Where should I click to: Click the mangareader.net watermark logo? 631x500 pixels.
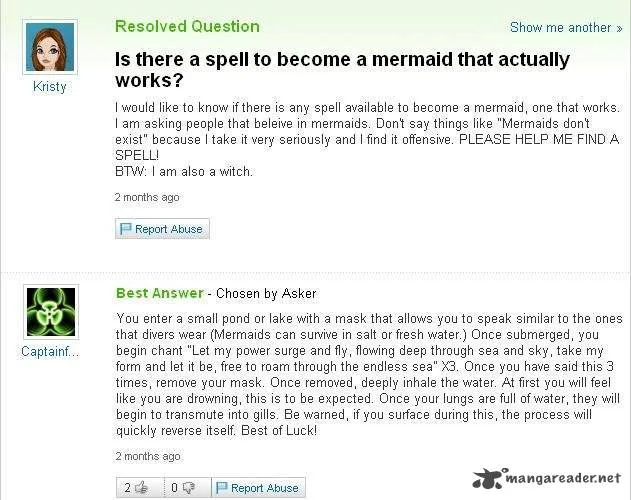(x=546, y=478)
